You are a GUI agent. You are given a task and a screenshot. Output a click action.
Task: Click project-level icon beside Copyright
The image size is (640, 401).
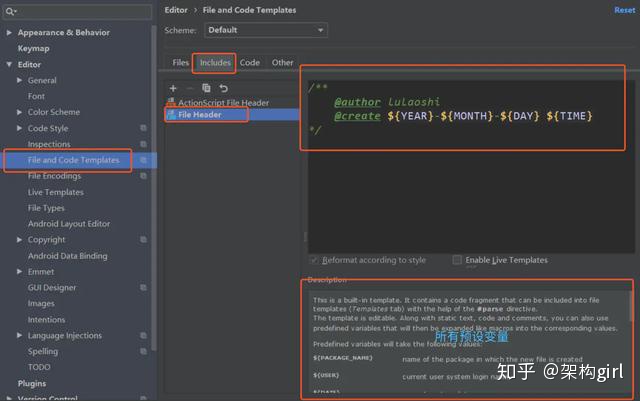143,240
